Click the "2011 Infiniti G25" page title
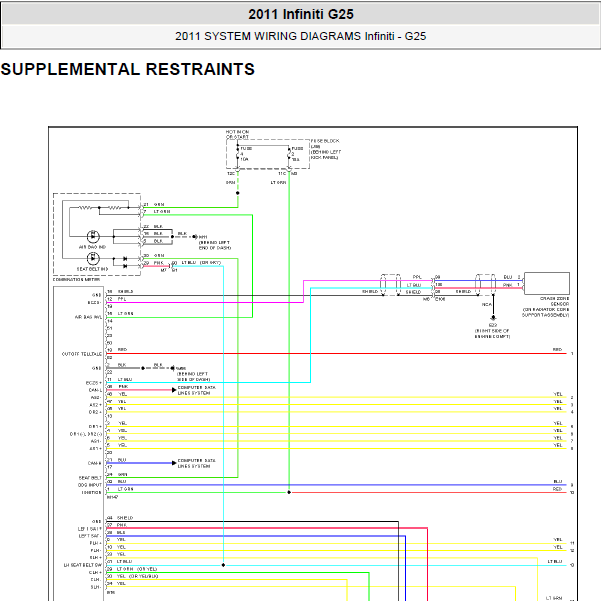This screenshot has width=601, height=601. 300,14
